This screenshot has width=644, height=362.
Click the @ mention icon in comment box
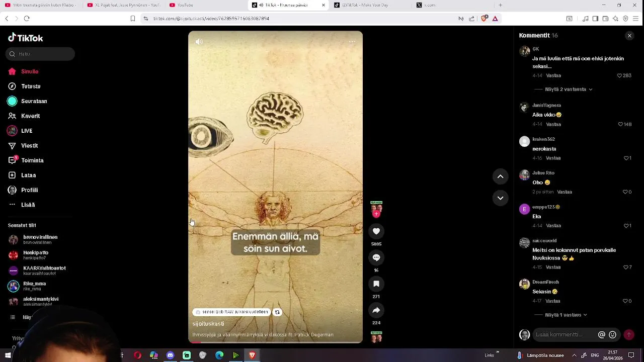point(601,335)
